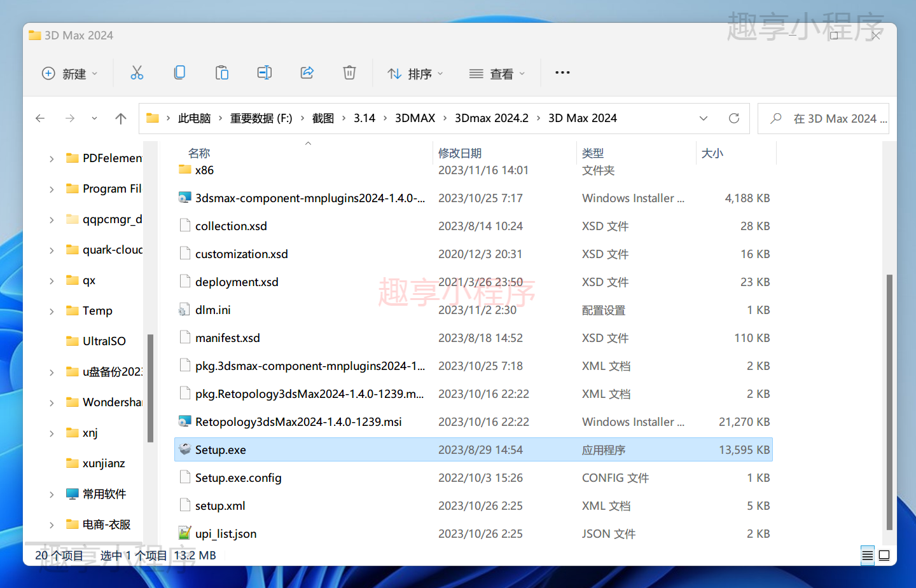This screenshot has width=916, height=588.
Task: Go up one folder level arrow
Action: pos(121,118)
